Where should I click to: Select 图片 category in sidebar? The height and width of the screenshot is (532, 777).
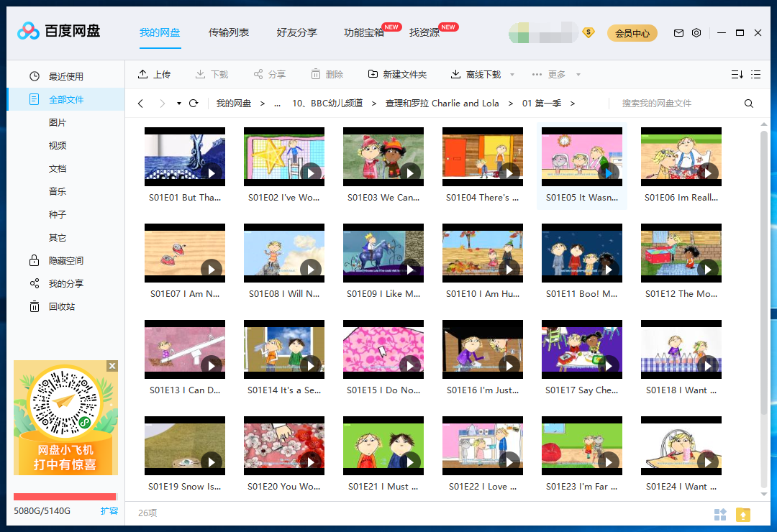pos(58,122)
